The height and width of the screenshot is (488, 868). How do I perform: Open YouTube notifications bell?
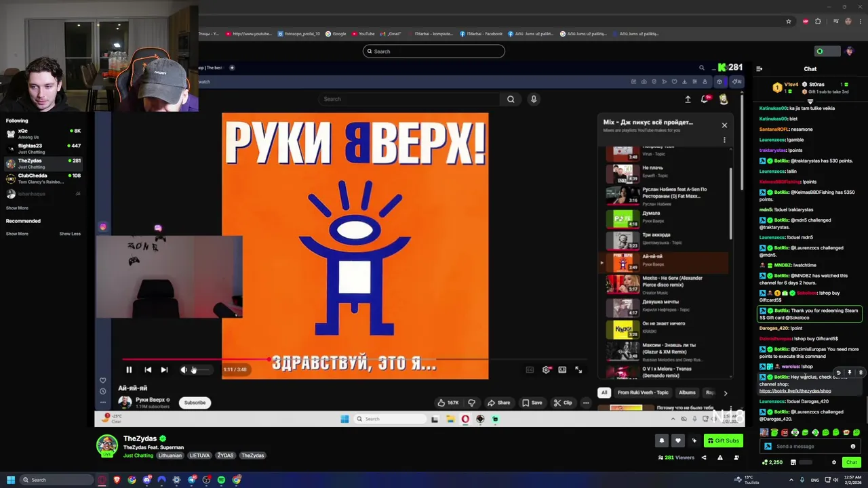(706, 99)
